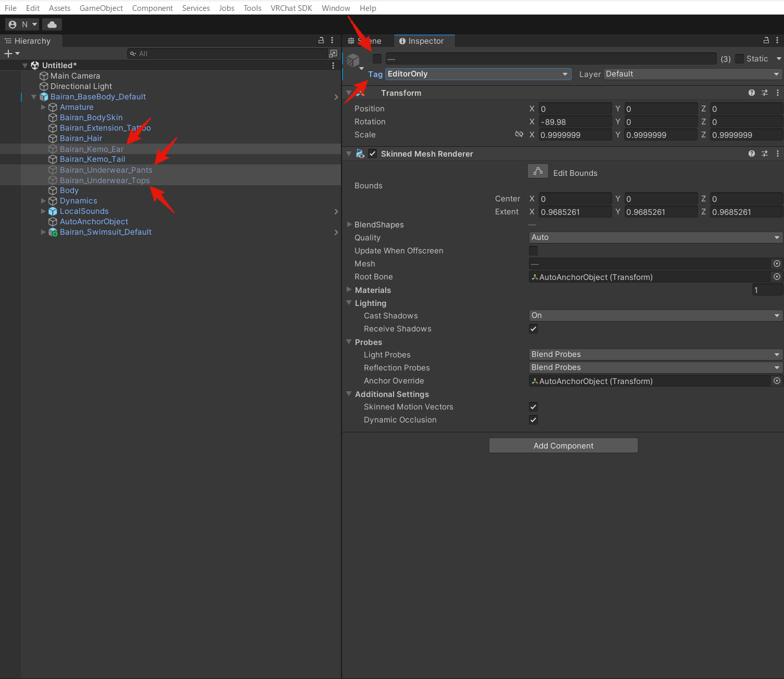The image size is (784, 679).
Task: Open Transform component help icon
Action: point(752,93)
